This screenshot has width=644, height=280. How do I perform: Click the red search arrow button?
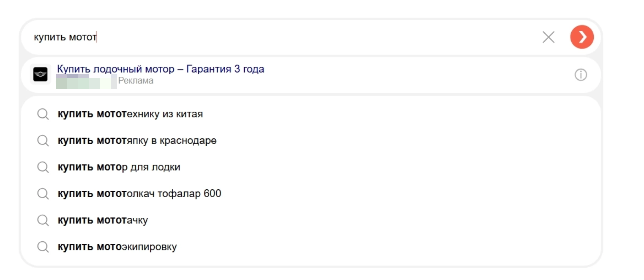[x=582, y=37]
